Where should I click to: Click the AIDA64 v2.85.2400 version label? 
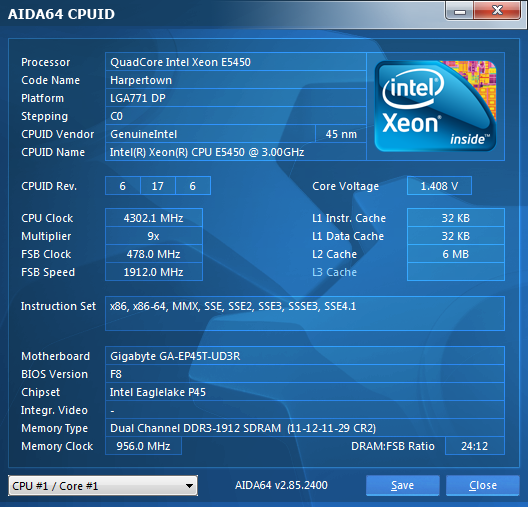281,485
